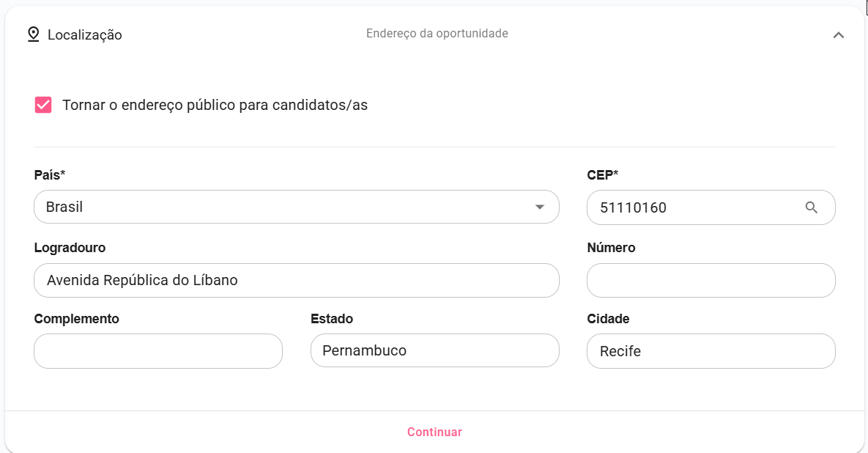This screenshot has height=453, width=868.
Task: Click the Logradouro field label
Action: 70,248
